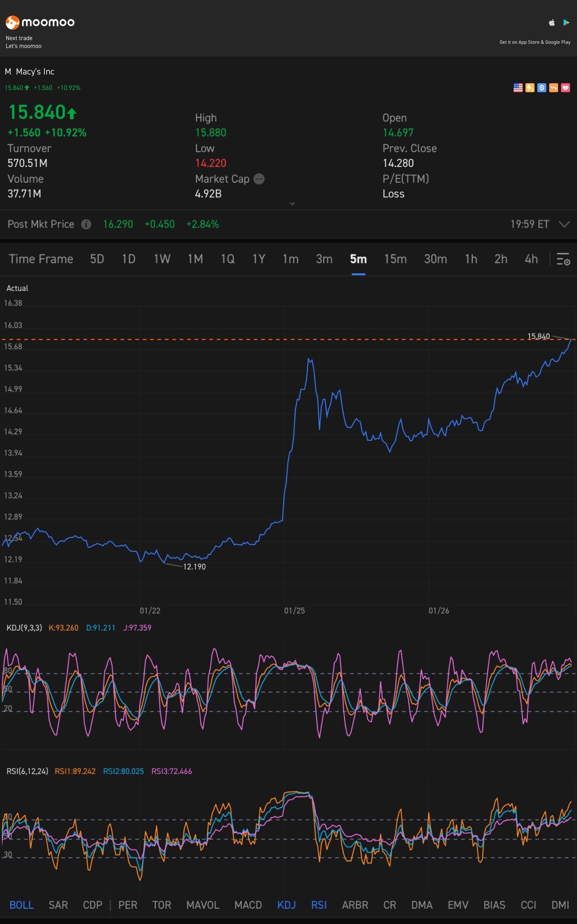Image resolution: width=577 pixels, height=924 pixels.
Task: Select the active 5m chart tab
Action: point(358,259)
